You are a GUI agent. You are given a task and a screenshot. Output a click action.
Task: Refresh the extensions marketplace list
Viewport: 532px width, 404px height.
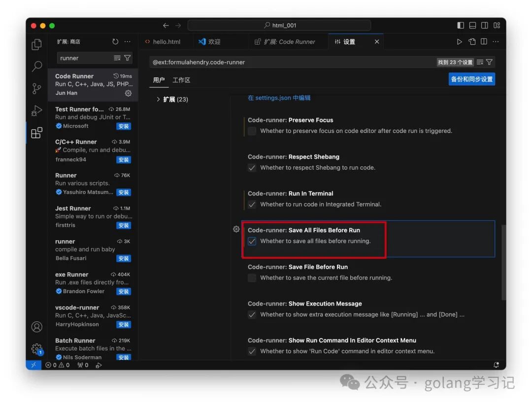click(115, 41)
